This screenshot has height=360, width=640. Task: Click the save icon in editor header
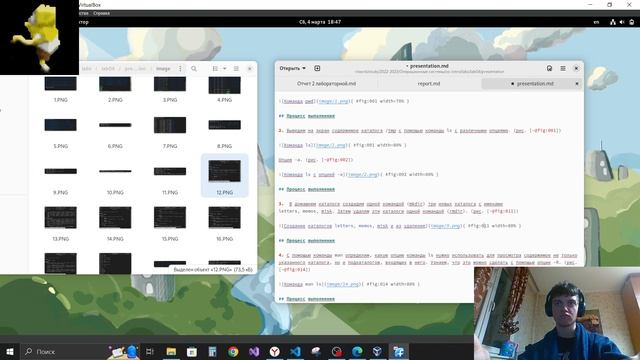point(549,68)
